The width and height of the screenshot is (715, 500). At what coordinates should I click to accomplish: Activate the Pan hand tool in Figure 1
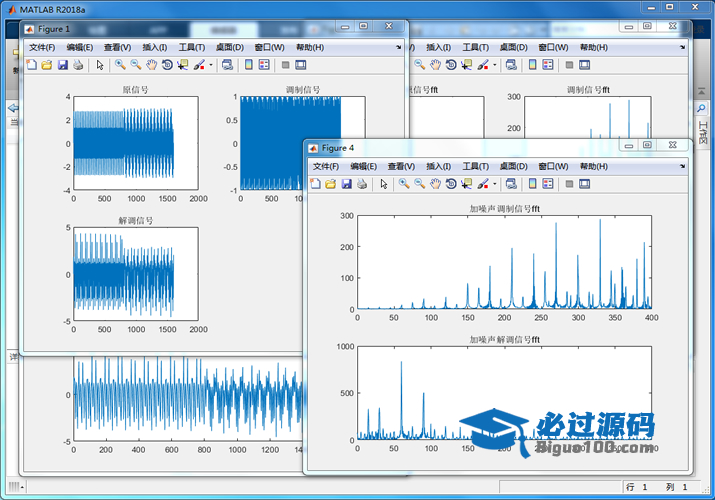pyautogui.click(x=151, y=65)
